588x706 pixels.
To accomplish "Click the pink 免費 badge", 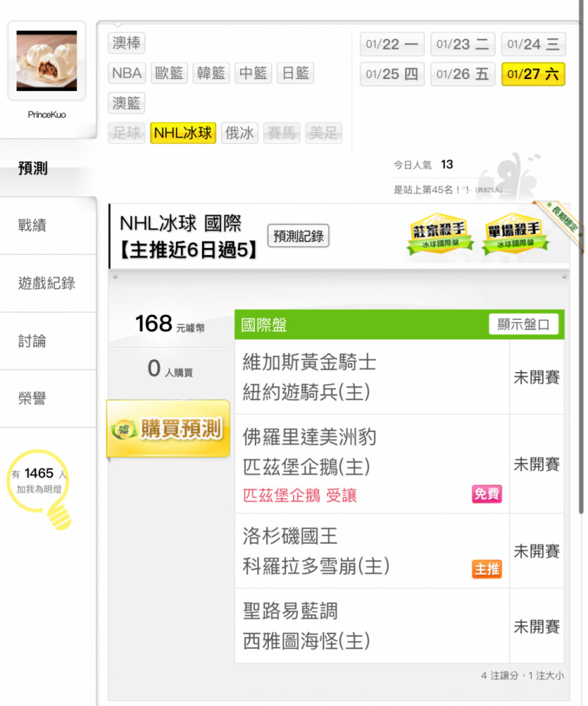I will click(x=486, y=494).
